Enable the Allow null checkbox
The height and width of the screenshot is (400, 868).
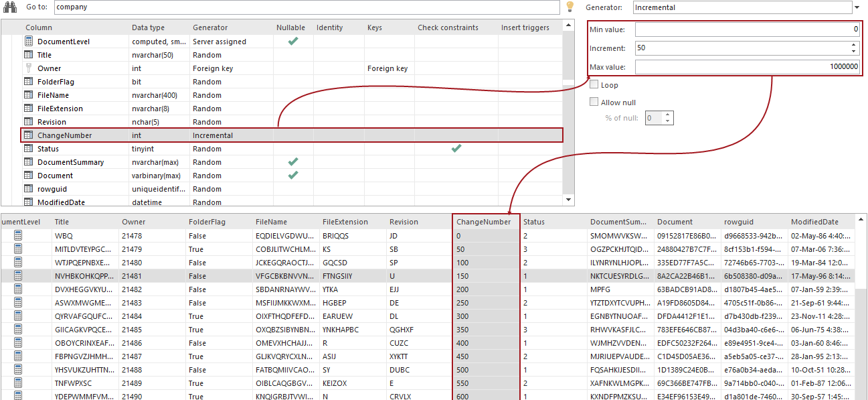pyautogui.click(x=594, y=103)
